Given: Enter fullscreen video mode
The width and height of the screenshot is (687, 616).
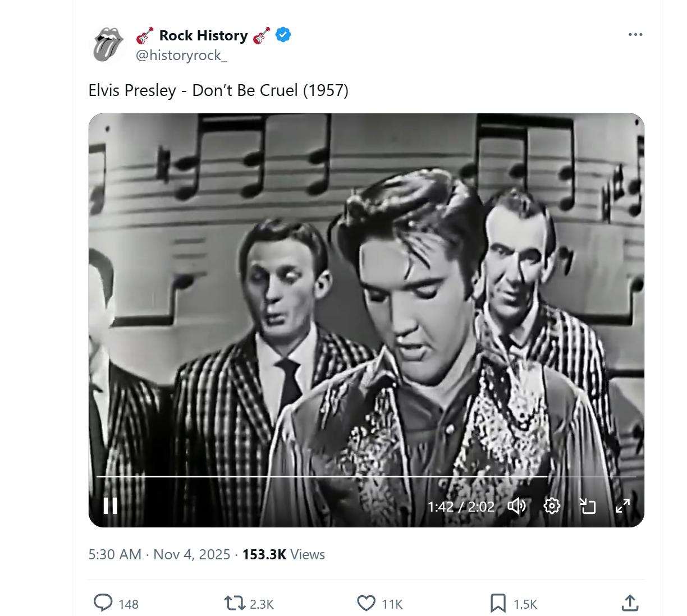Looking at the screenshot, I should [x=622, y=506].
